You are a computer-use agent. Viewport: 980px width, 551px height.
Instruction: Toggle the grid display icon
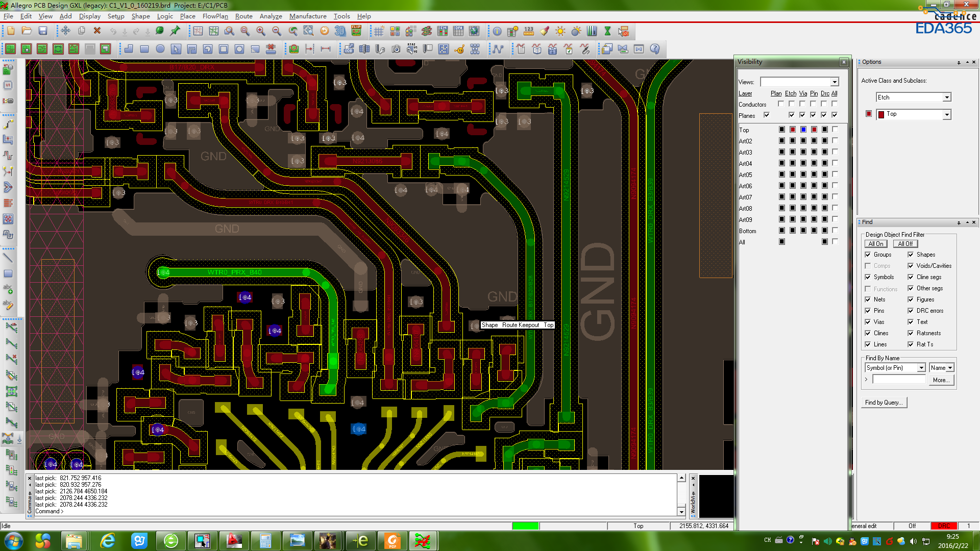point(378,31)
